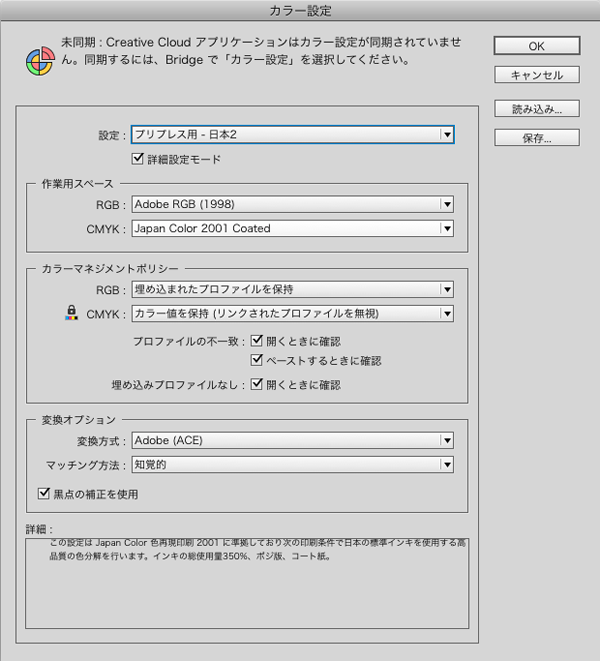600x661 pixels.
Task: Click the 詳細 description text box
Action: pyautogui.click(x=247, y=583)
